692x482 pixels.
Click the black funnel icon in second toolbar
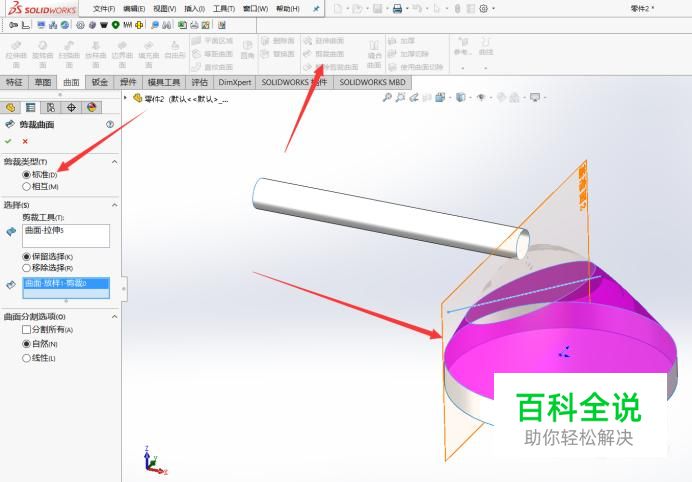(x=104, y=25)
